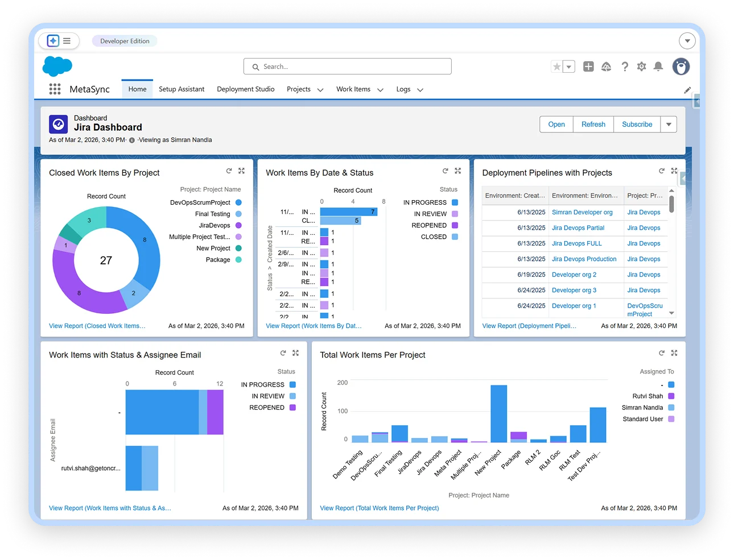Open the Simran Developer org link
Image resolution: width=734 pixels, height=560 pixels.
582,212
